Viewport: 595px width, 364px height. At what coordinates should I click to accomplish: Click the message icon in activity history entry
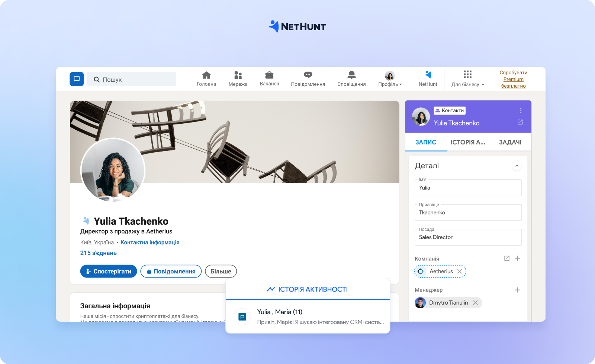pyautogui.click(x=242, y=317)
